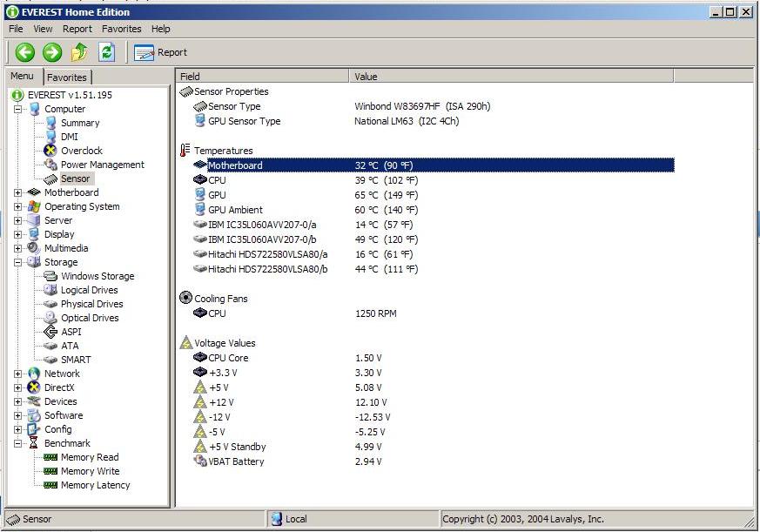Open the Report wizard from the toolbar
This screenshot has height=532, width=760.
coord(160,52)
